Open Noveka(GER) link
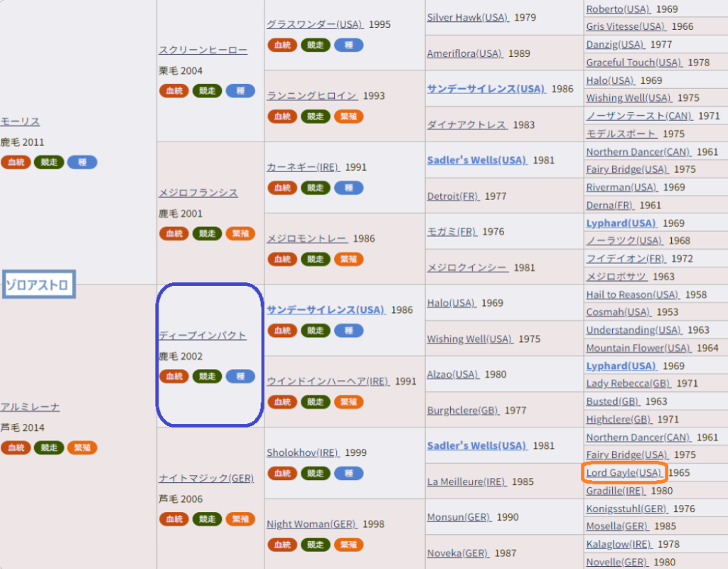This screenshot has height=569, width=728. (459, 553)
